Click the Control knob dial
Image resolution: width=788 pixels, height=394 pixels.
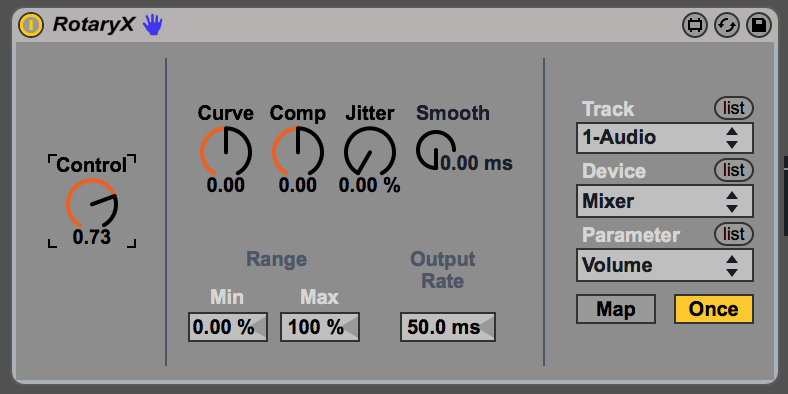pos(92,204)
